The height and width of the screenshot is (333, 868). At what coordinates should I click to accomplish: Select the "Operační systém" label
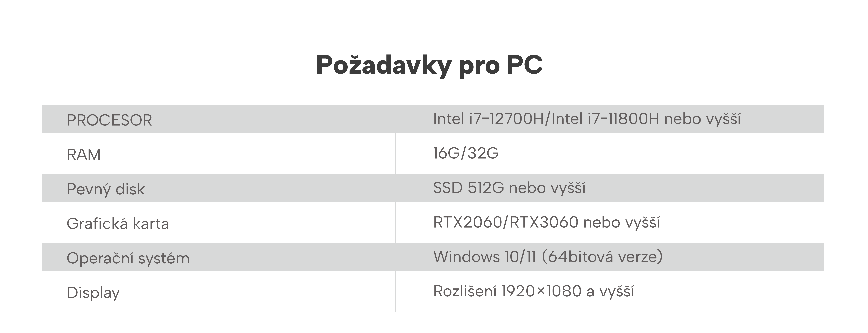click(x=128, y=258)
